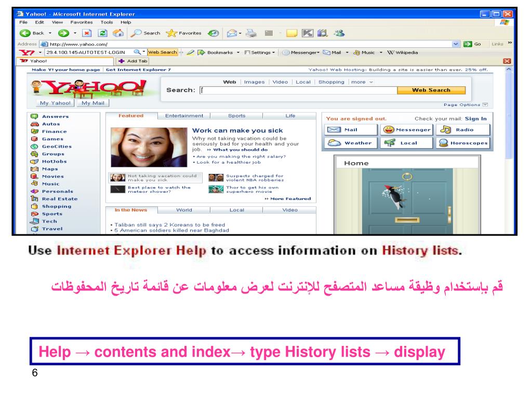Expand Music dropdown arrow in Yahoo toolbar
The width and height of the screenshot is (532, 399).
[381, 52]
